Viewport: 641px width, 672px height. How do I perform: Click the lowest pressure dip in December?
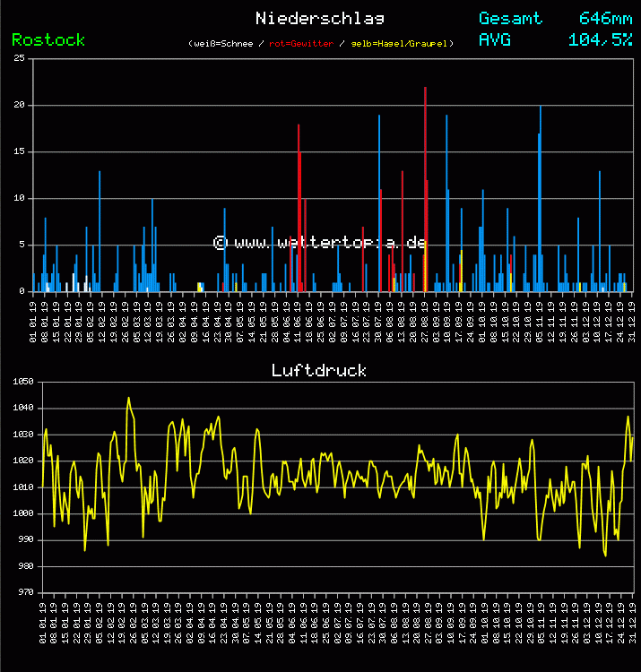[x=606, y=555]
